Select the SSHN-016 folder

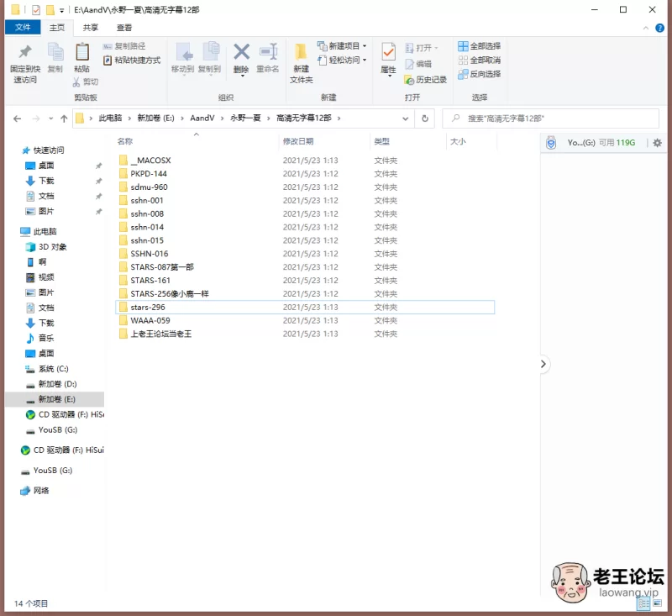point(144,254)
